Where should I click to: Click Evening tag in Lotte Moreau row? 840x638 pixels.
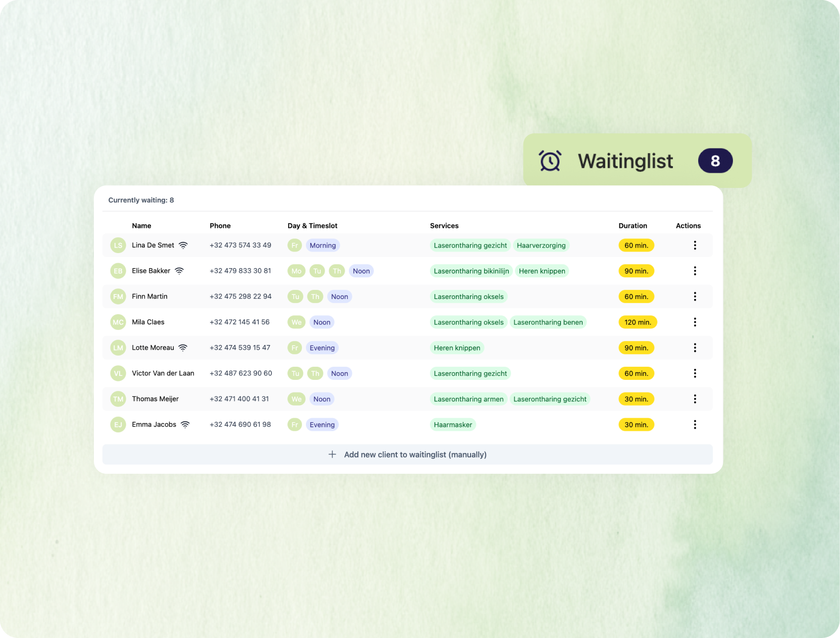[x=322, y=348]
